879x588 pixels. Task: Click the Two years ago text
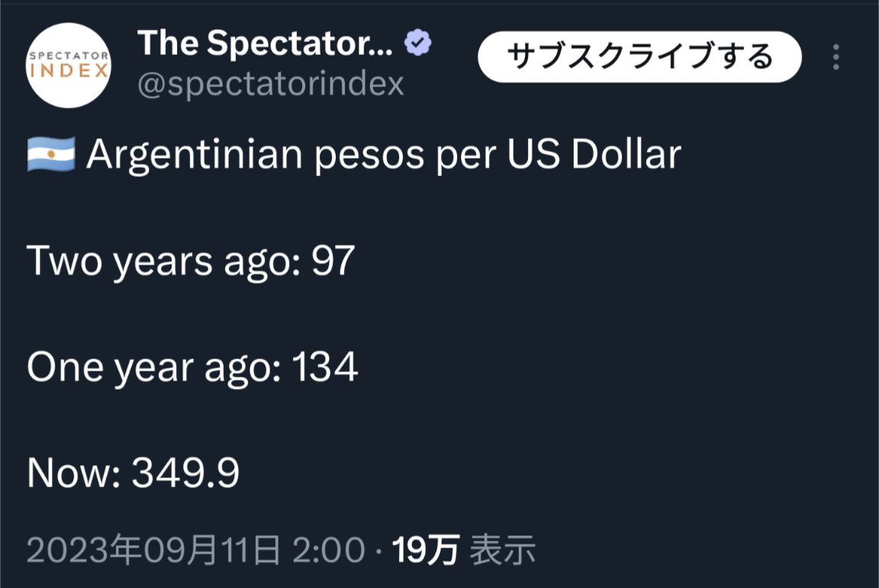(153, 262)
